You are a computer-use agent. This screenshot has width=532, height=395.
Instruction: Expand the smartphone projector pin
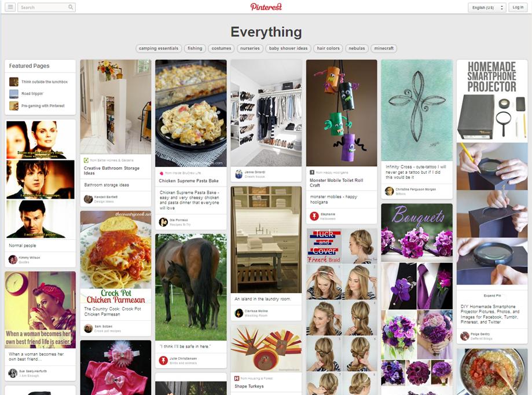(x=492, y=295)
